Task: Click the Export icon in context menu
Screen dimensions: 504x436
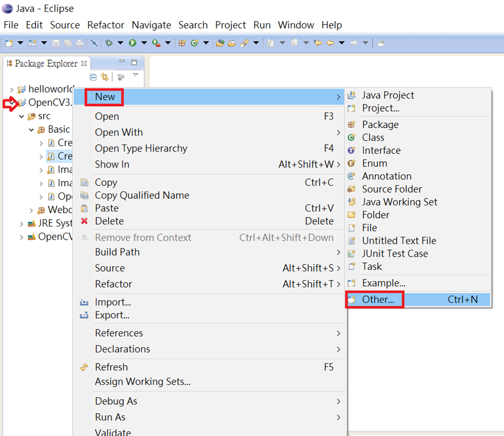Action: tap(84, 315)
